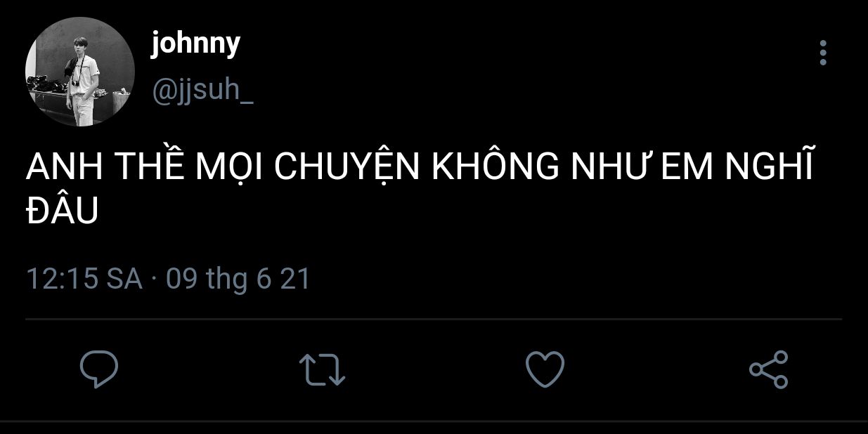The image size is (868, 434).
Task: Click the word CHUYỆN in the tweet
Action: click(346, 167)
